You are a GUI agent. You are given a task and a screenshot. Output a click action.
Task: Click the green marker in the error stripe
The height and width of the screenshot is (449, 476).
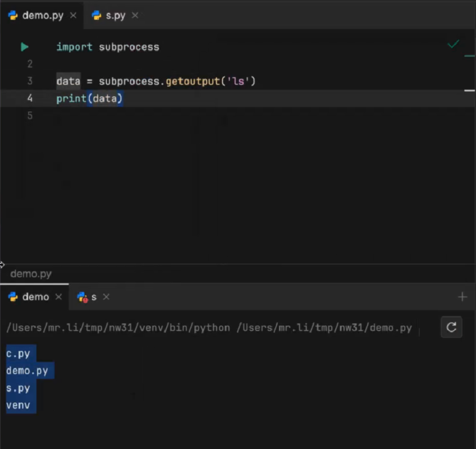tap(470, 56)
